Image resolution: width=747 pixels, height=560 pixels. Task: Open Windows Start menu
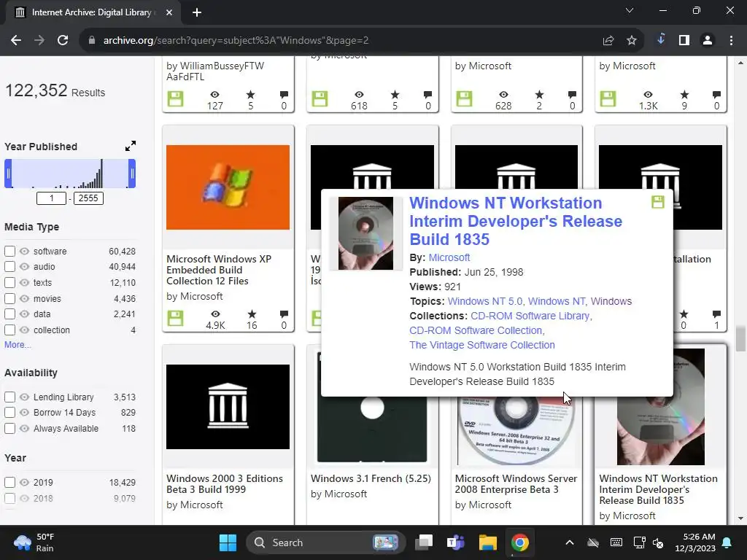(x=228, y=542)
